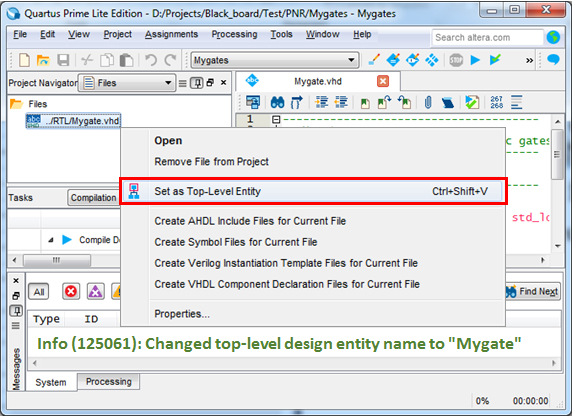Open the Chip Planner icon

(413, 60)
